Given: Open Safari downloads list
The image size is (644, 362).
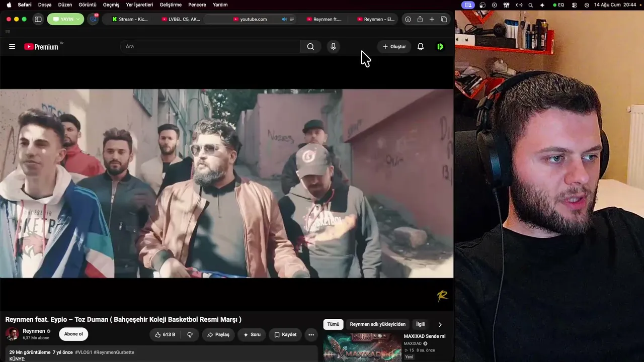Looking at the screenshot, I should 408,19.
